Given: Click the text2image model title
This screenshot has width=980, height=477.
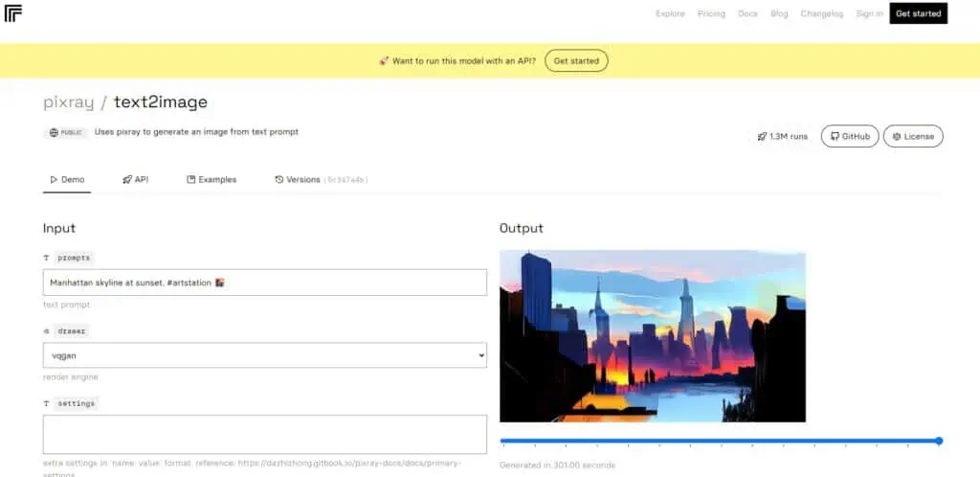Looking at the screenshot, I should click(161, 102).
